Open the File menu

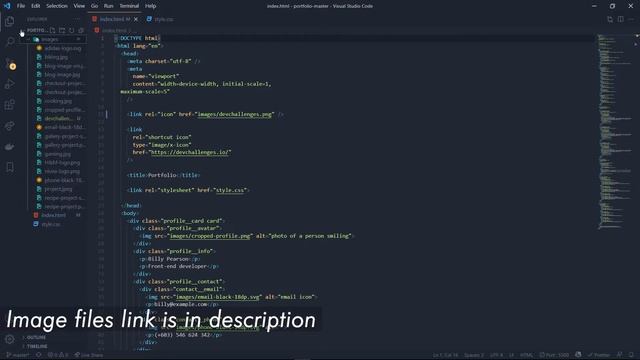[x=21, y=6]
